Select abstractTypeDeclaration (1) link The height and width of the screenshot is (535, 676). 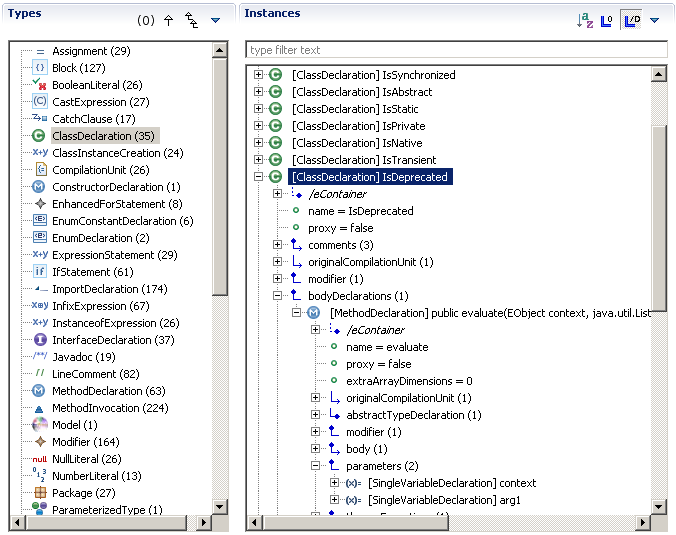coord(413,415)
